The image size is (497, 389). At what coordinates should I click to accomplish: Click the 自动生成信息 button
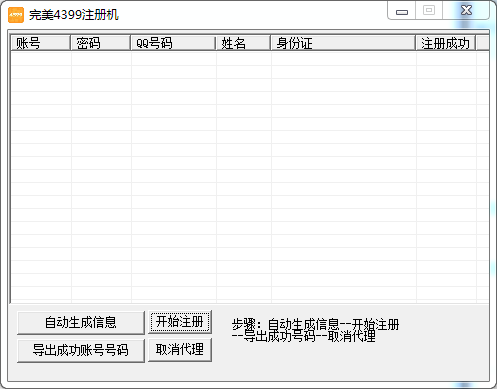click(x=81, y=323)
